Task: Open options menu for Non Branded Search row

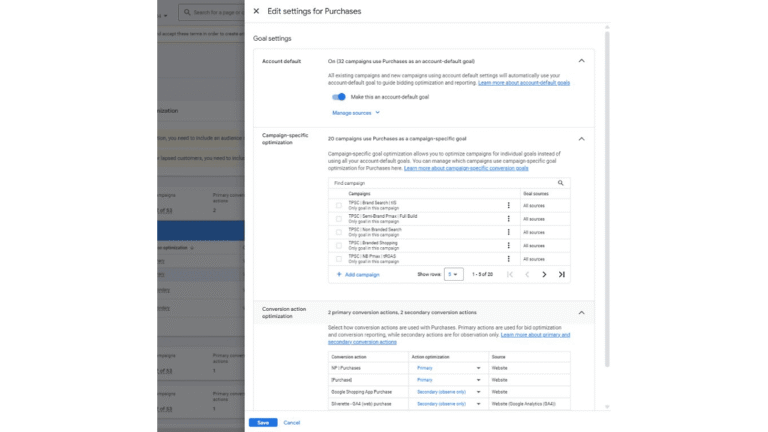Action: tap(508, 232)
